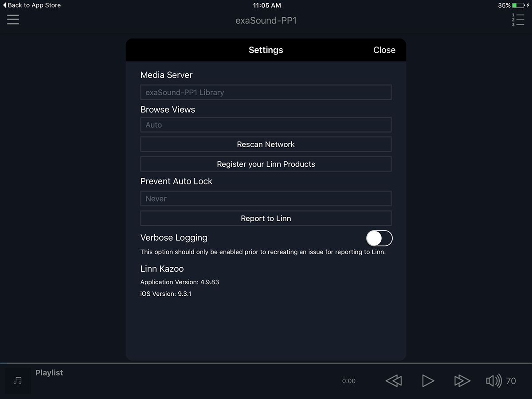532x399 pixels.
Task: Close the Settings dialog
Action: point(384,50)
